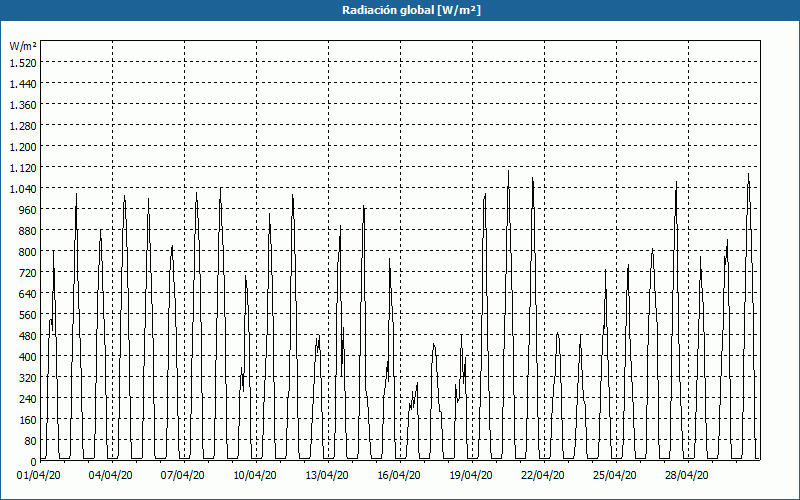
Task: Click the 1.120 y-axis value
Action: point(23,168)
